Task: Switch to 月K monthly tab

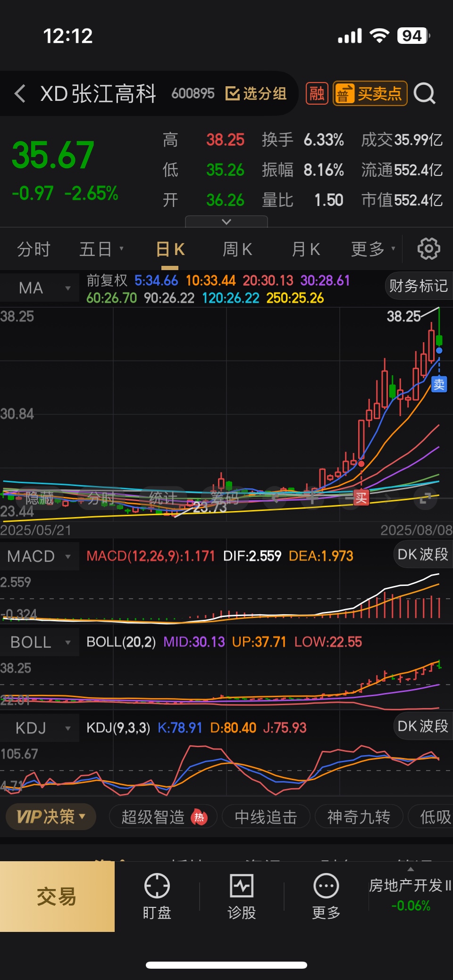Action: click(x=306, y=249)
